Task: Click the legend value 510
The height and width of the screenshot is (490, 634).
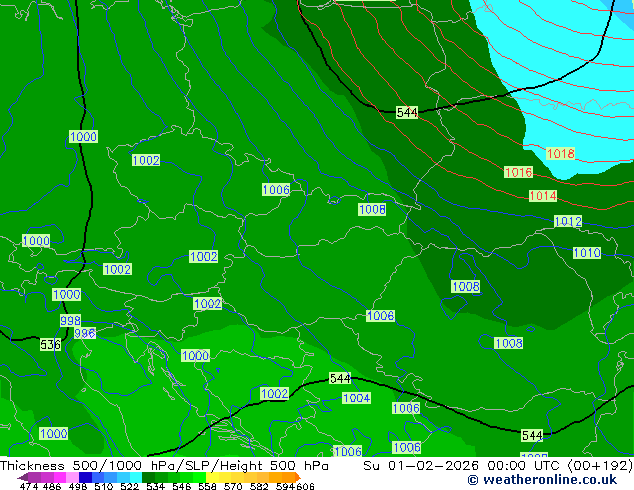Action: [x=104, y=486]
